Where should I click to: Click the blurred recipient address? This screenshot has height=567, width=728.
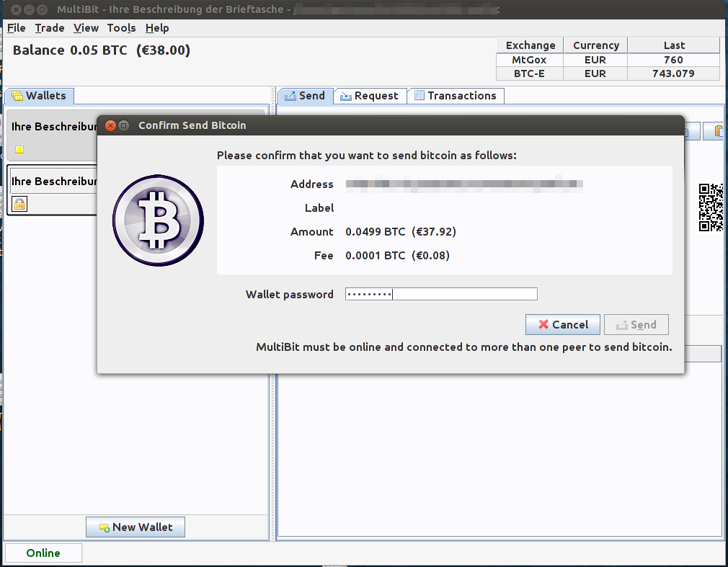coord(464,184)
